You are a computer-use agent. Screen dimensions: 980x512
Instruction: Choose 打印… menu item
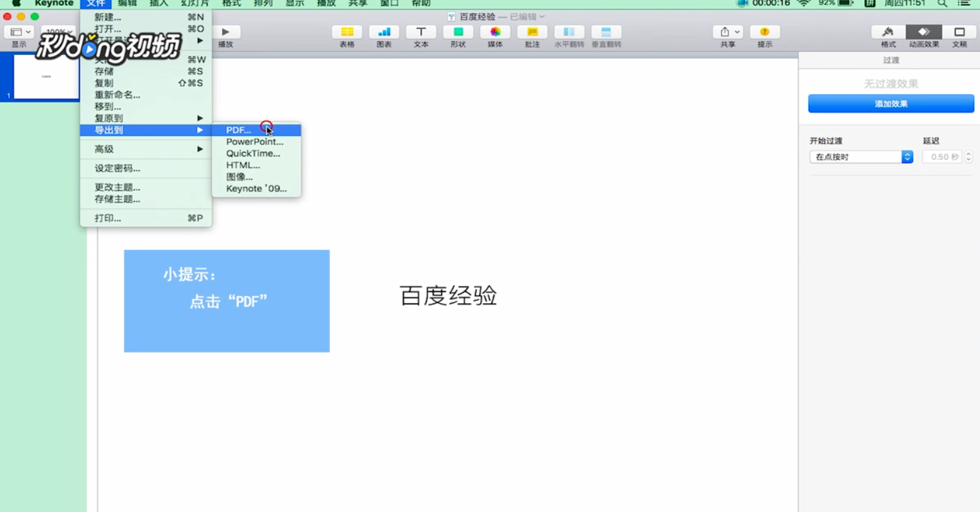point(146,218)
